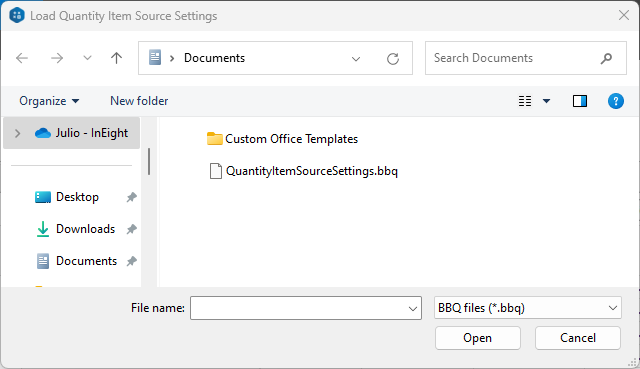Expand the Julio - InEight tree node
Image resolution: width=640 pixels, height=369 pixels.
point(17,133)
